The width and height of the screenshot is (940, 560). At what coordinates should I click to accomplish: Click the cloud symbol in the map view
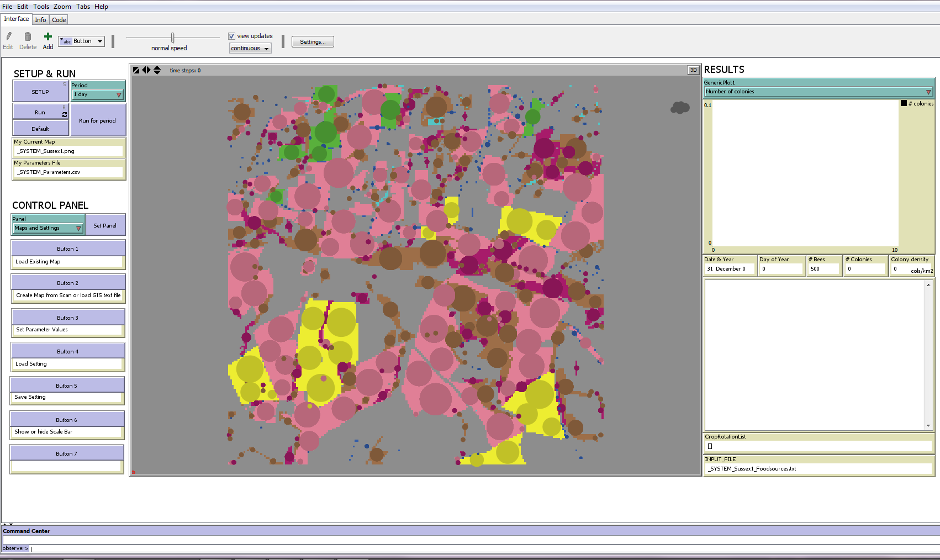click(680, 108)
